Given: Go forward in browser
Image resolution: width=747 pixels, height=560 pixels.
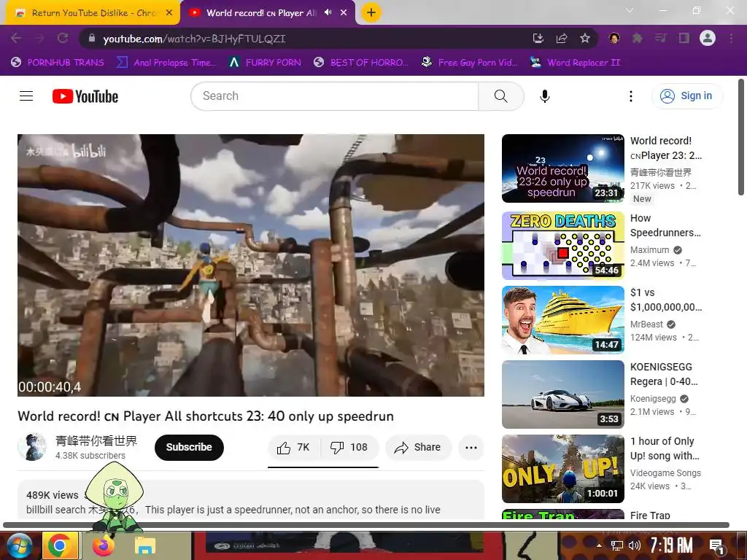Looking at the screenshot, I should click(x=39, y=38).
